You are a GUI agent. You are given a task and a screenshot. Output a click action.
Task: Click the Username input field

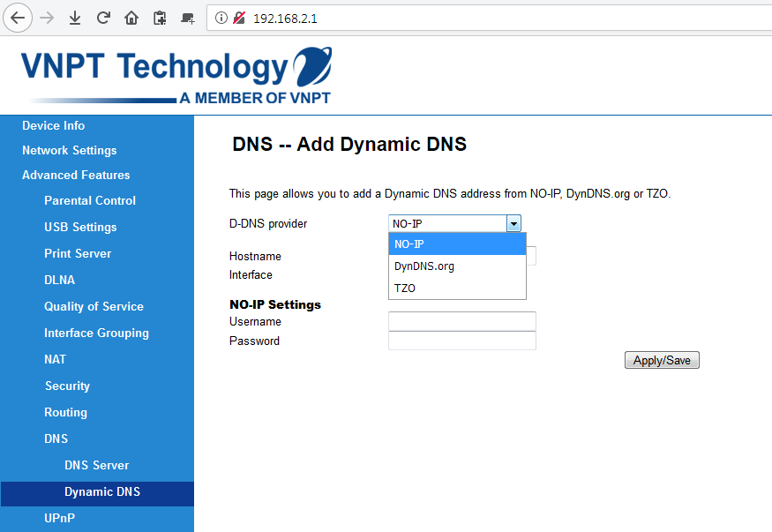[x=461, y=321]
